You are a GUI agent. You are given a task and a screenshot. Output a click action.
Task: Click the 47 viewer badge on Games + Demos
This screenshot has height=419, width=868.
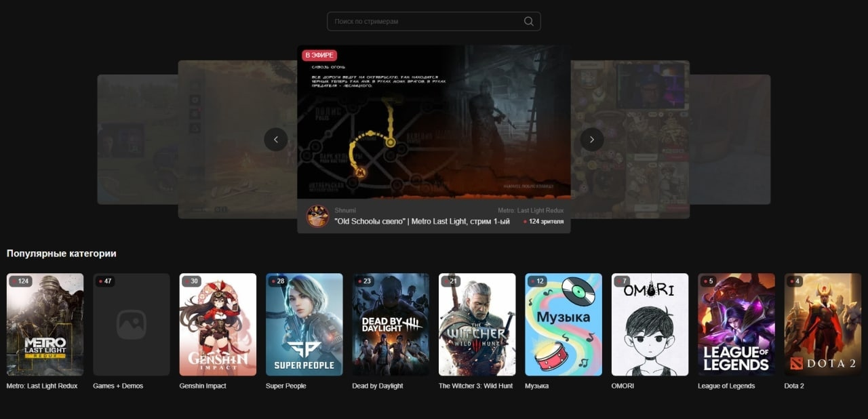[x=105, y=281]
